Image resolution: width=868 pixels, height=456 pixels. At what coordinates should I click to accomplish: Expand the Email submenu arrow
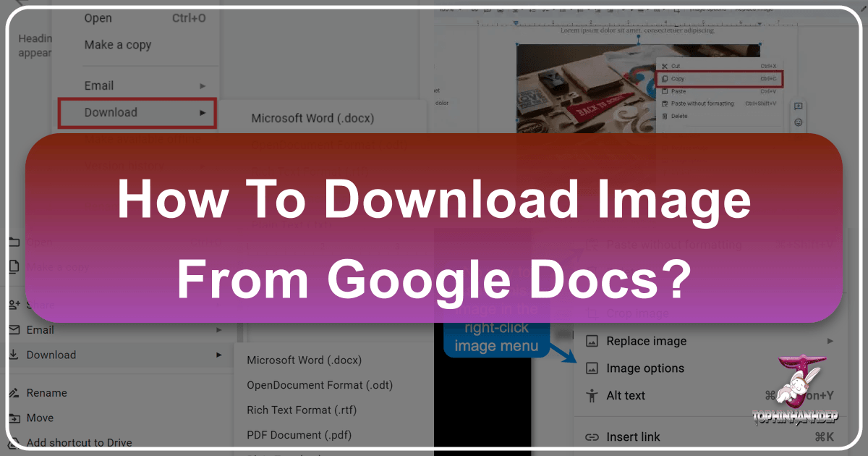click(x=218, y=330)
